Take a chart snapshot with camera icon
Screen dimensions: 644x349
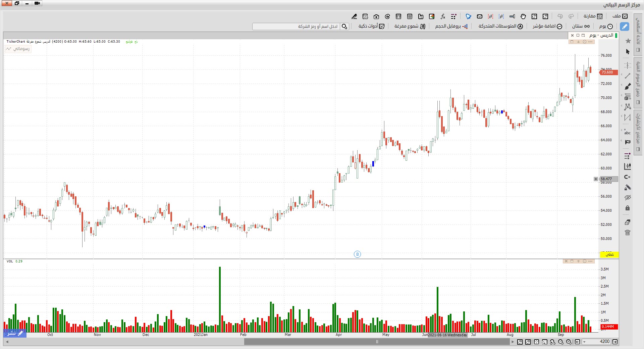click(x=376, y=16)
